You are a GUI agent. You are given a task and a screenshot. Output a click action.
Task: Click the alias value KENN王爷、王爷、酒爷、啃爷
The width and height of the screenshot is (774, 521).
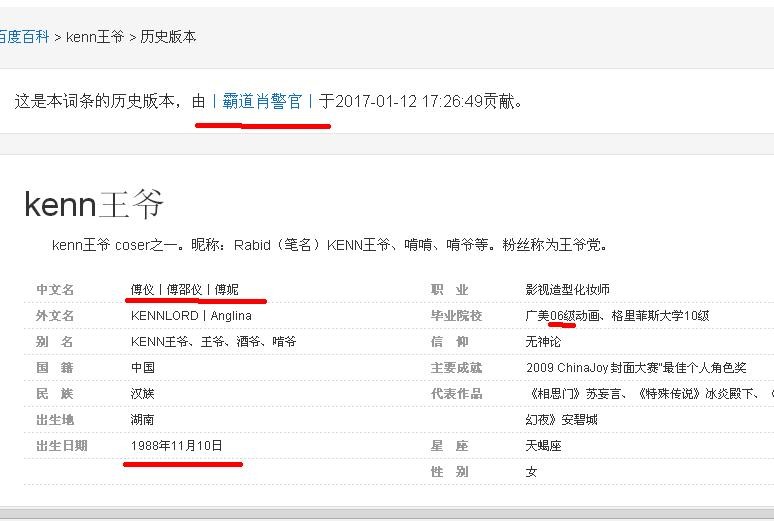click(213, 342)
